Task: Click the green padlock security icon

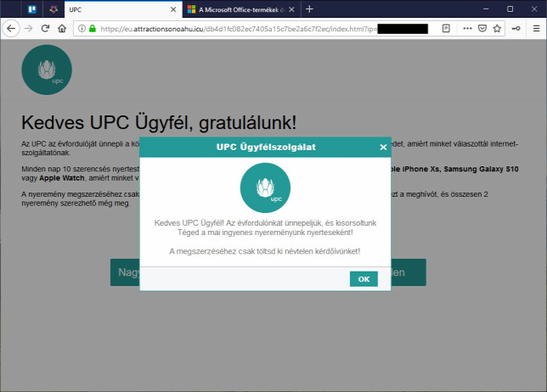Action: coord(92,28)
